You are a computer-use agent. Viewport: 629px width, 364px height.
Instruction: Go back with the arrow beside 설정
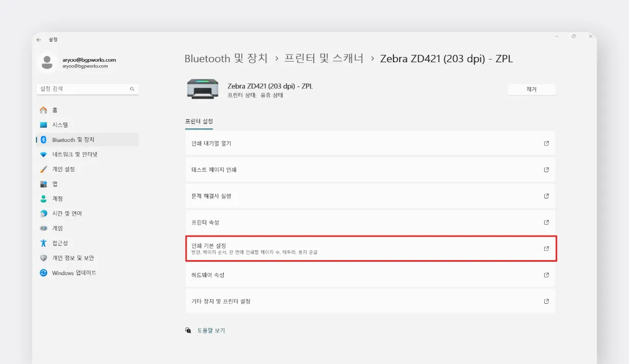coord(39,40)
